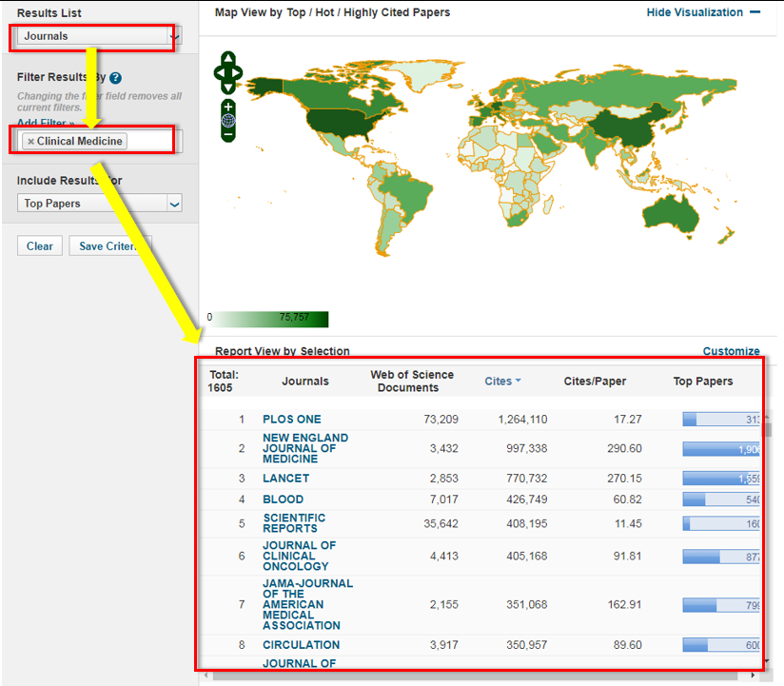Screen dimensions: 784x686
Task: Click the Hide Visualization link
Action: (695, 12)
